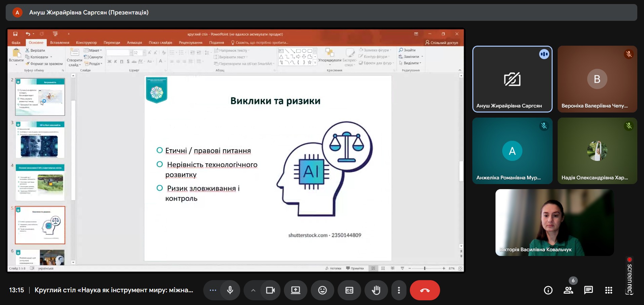Open the in-call chat panel

pyautogui.click(x=588, y=290)
